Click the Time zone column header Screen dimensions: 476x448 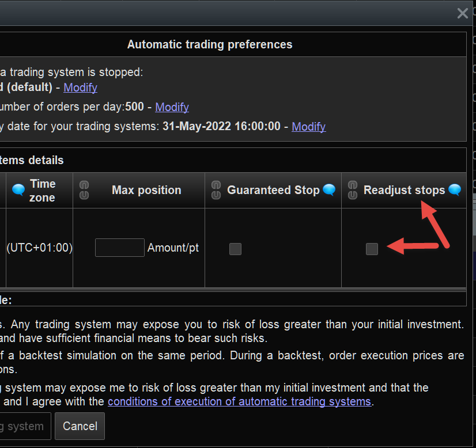[x=43, y=191]
